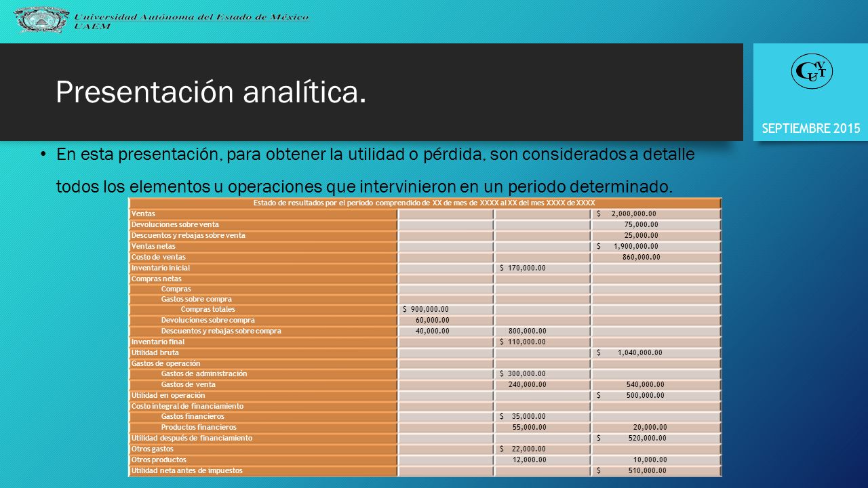The width and height of the screenshot is (868, 488).
Task: Select the 'Devoluciones sobre compra' row label
Action: tap(208, 320)
